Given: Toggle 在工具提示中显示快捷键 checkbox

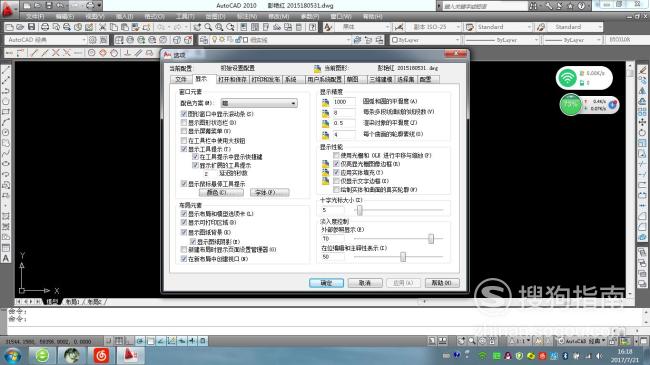Looking at the screenshot, I should 195,157.
